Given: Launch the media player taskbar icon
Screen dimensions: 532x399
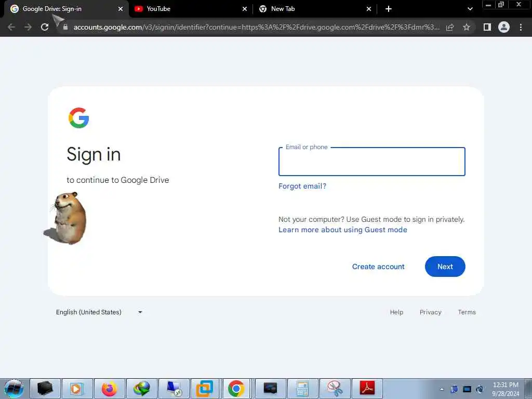Looking at the screenshot, I should click(x=77, y=389).
